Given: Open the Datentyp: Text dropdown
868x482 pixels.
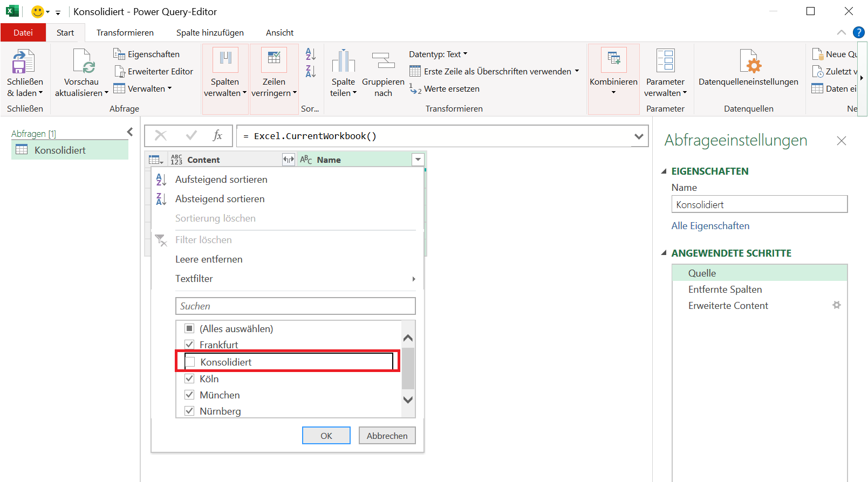Looking at the screenshot, I should [438, 54].
